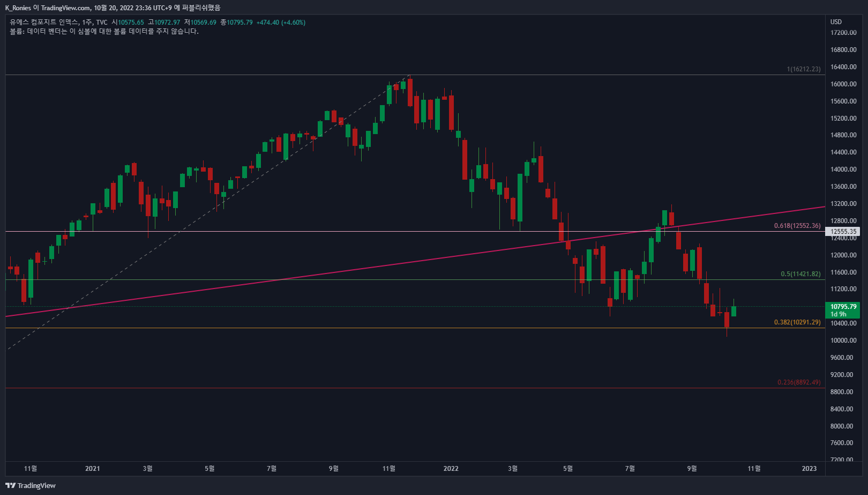
Task: Click the 볼륨 data vendor notice text
Action: point(104,31)
